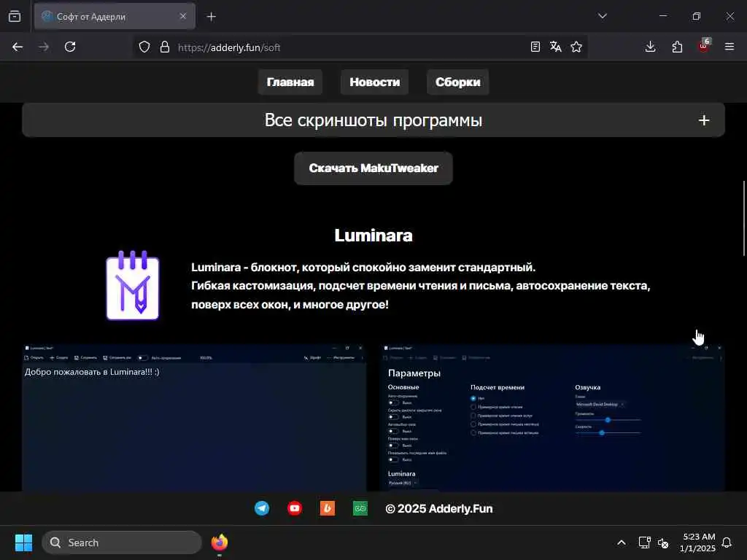Screen dimensions: 747x560
Task: Open the orange Boosty footer icon
Action: pyautogui.click(x=328, y=508)
